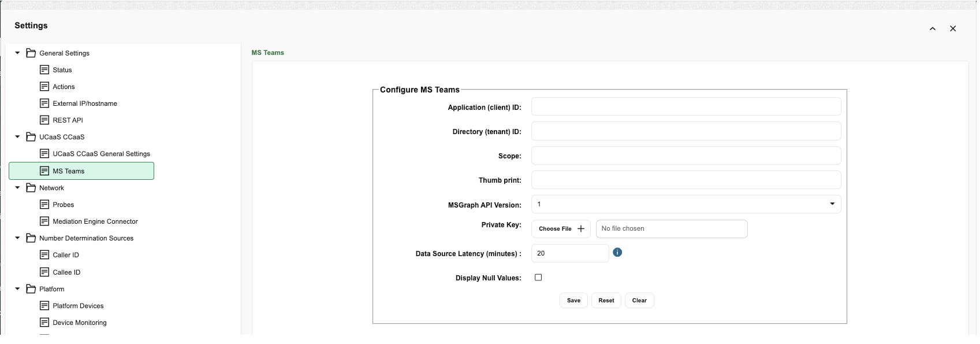Enable the Display Null Values checkbox

point(538,278)
